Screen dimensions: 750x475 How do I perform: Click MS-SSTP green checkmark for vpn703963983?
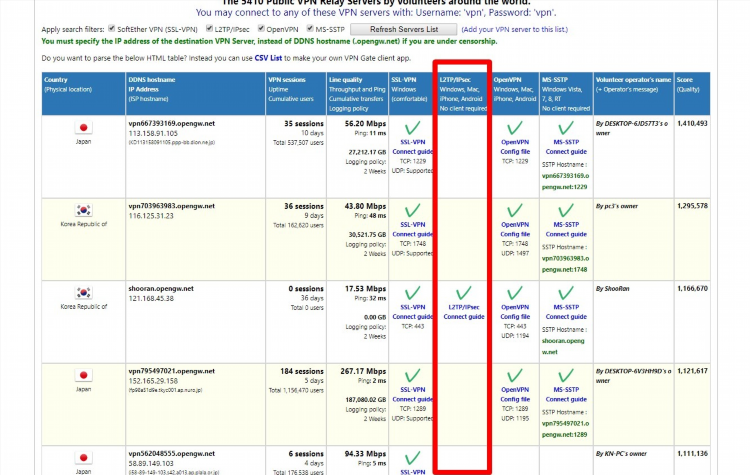566,210
